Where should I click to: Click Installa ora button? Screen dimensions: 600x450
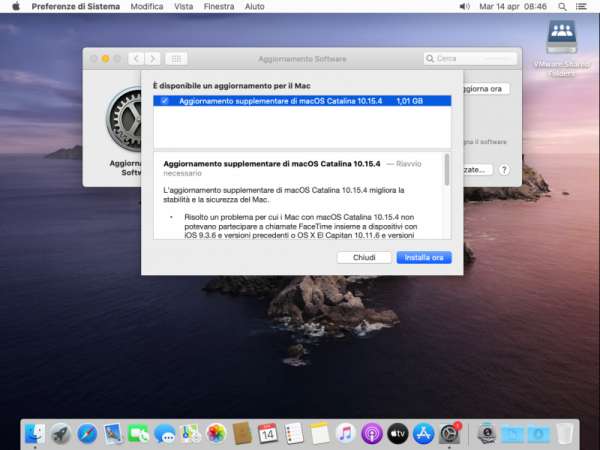(x=424, y=258)
